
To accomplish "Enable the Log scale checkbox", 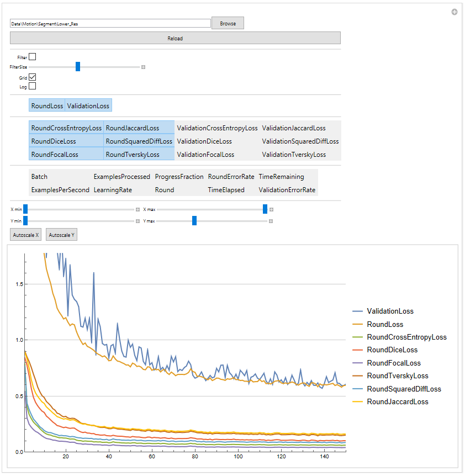I will [32, 86].
